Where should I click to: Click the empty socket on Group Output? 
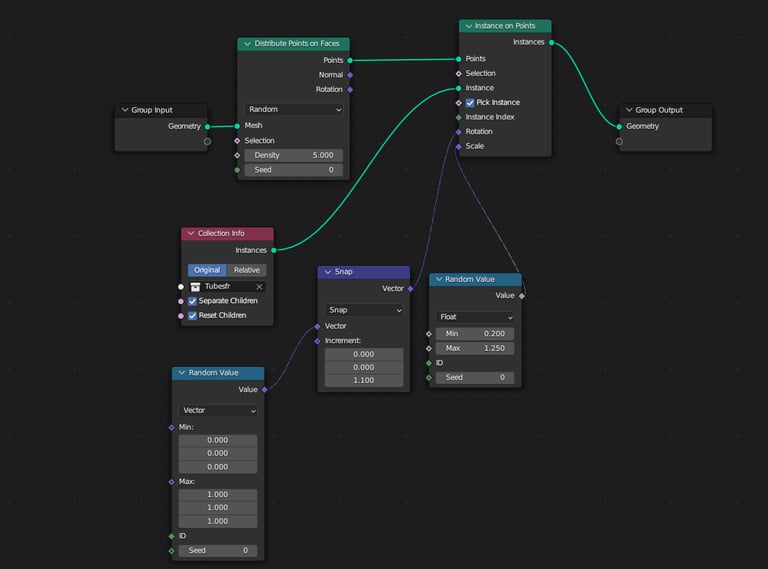[x=619, y=142]
